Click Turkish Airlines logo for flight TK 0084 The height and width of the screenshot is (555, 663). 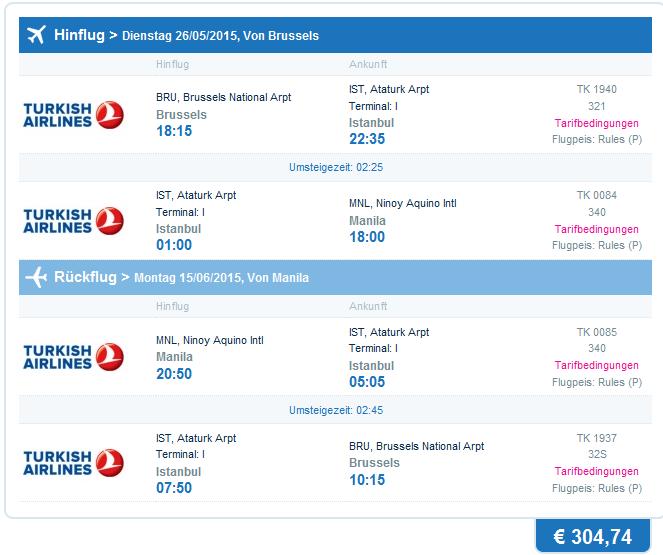[x=74, y=221]
